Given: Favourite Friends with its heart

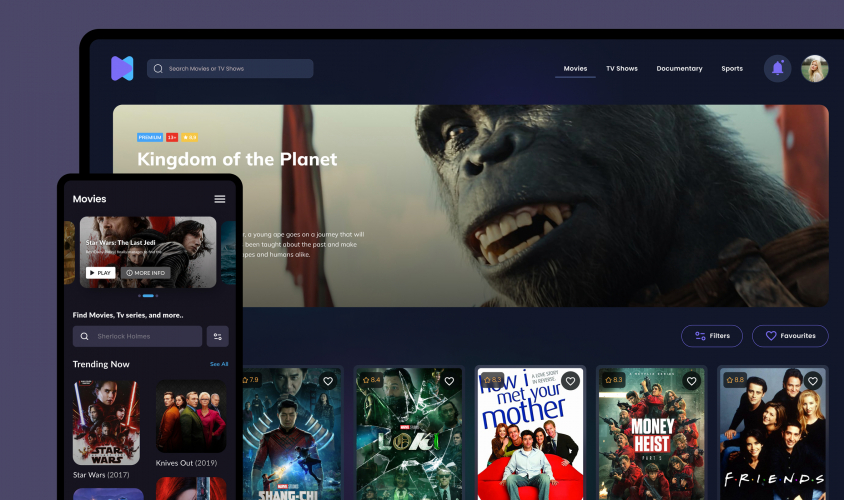Looking at the screenshot, I should point(812,381).
